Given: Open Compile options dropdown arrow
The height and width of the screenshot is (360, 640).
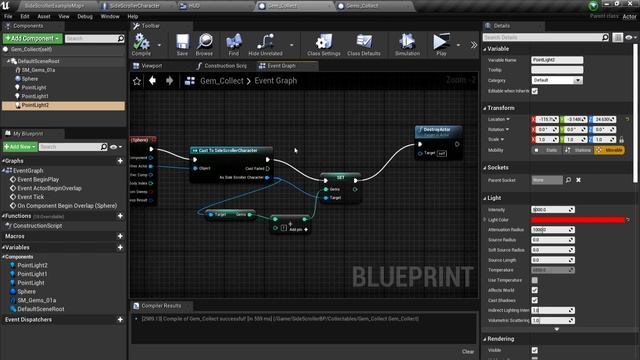Looking at the screenshot, I should (159, 45).
